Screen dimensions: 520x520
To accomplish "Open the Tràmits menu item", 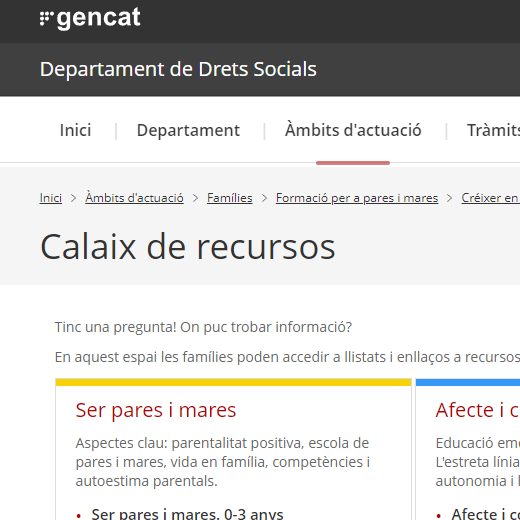I will point(493,130).
